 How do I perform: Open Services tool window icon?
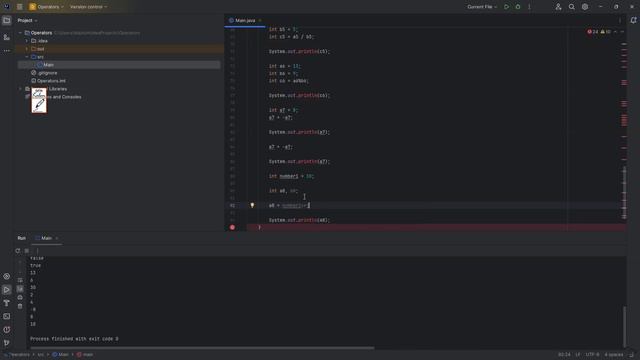coord(7,276)
